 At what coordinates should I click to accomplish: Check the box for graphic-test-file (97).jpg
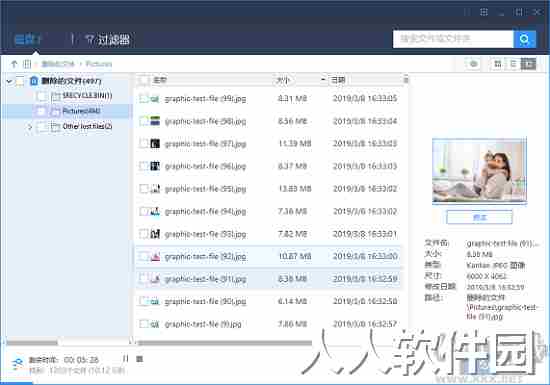coord(143,144)
